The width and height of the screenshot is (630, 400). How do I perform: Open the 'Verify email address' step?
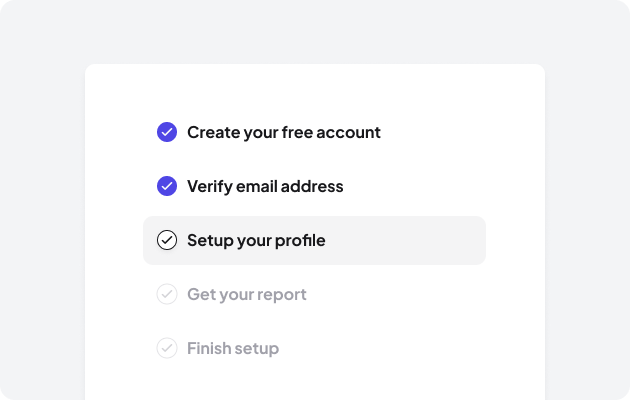coord(264,186)
